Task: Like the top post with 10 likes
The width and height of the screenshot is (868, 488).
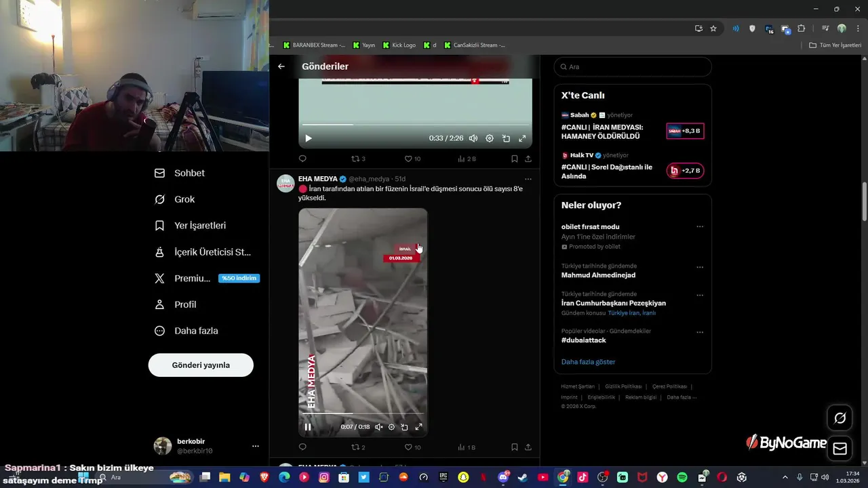Action: pyautogui.click(x=412, y=159)
